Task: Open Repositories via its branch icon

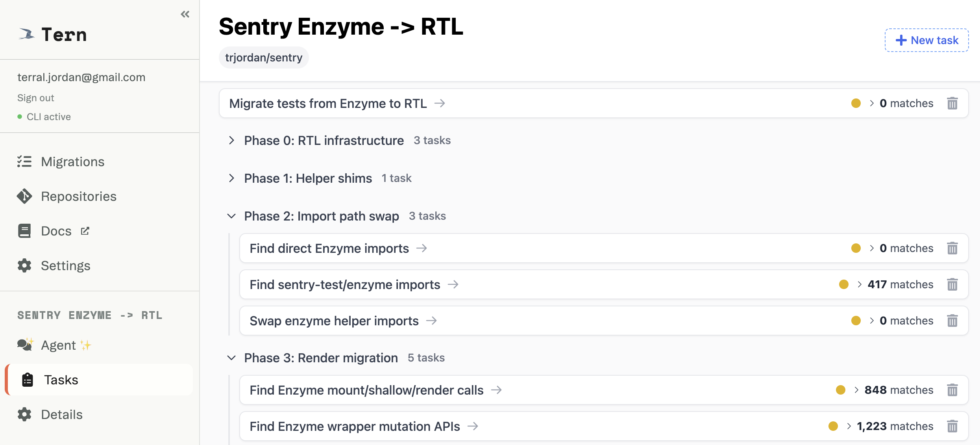Action: (x=24, y=196)
